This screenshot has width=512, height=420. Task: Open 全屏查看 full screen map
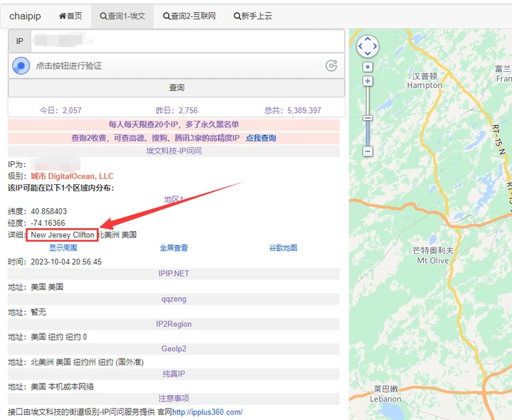tap(174, 248)
